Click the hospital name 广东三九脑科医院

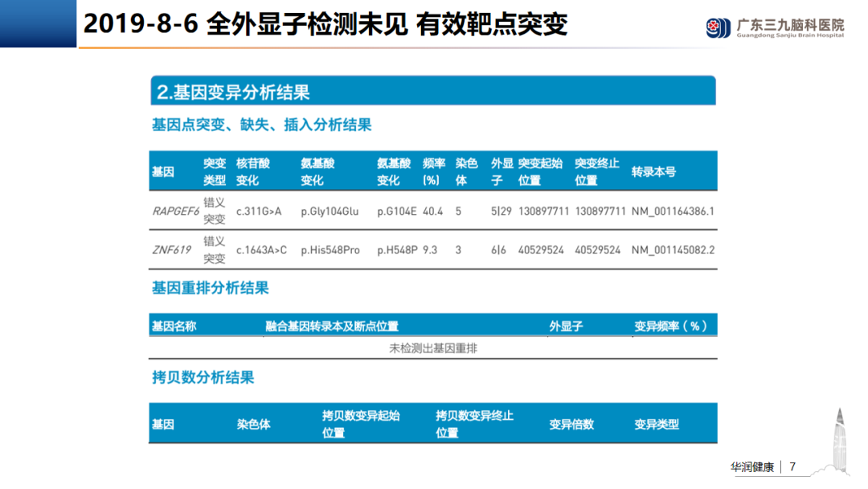(791, 25)
